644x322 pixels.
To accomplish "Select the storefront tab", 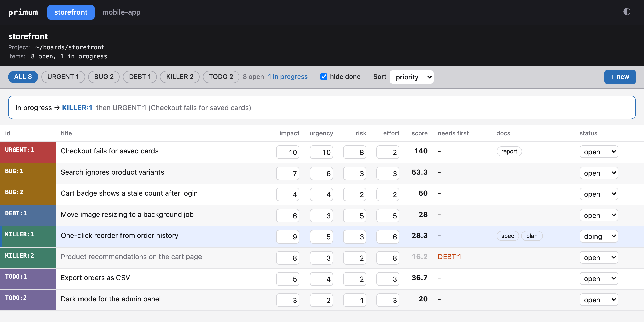I will pos(71,12).
